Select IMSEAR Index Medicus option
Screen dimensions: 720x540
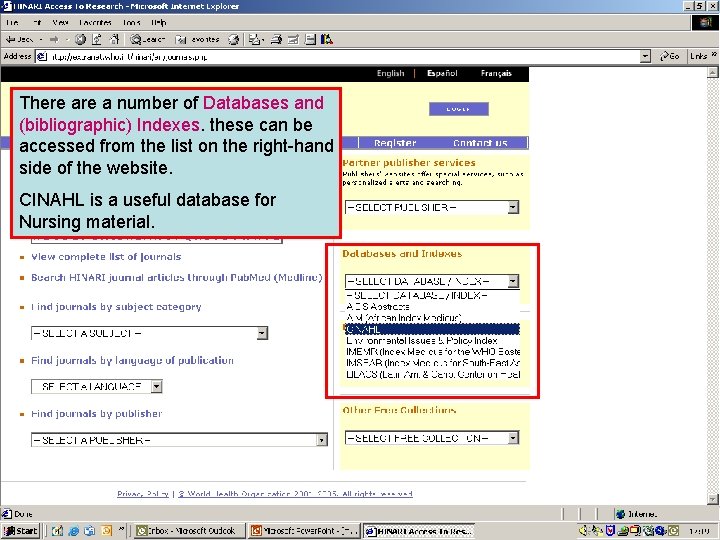click(432, 363)
